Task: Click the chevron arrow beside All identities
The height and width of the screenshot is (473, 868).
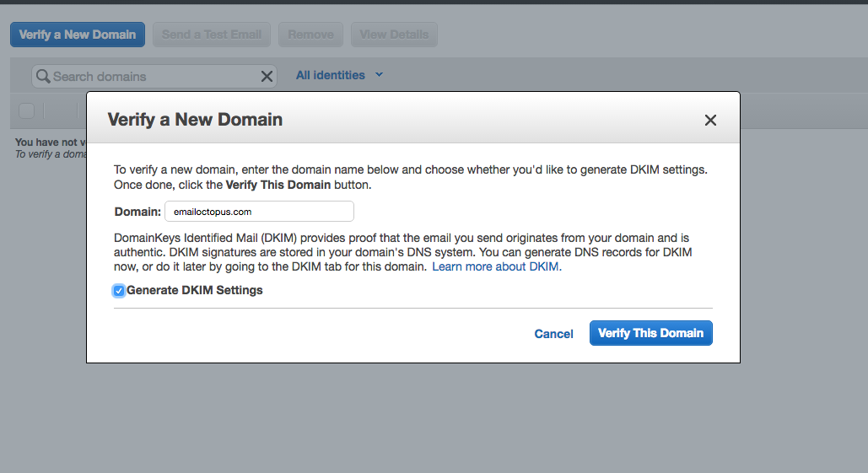Action: point(379,75)
